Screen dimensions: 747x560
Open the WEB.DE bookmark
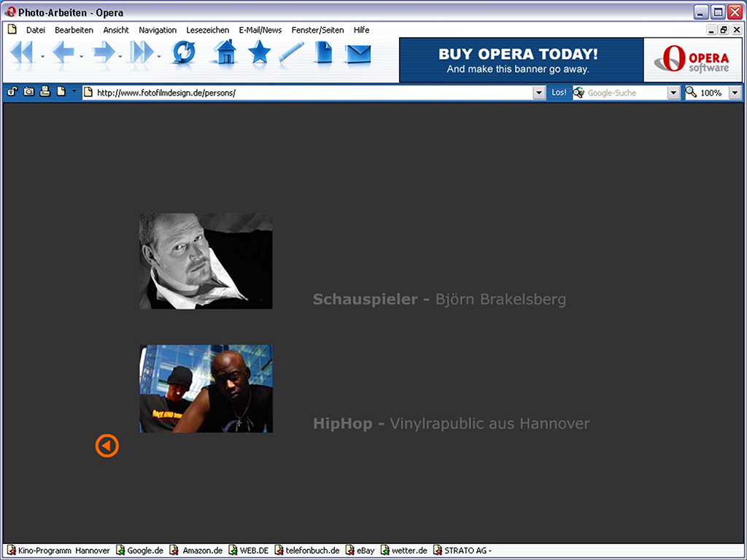point(249,551)
